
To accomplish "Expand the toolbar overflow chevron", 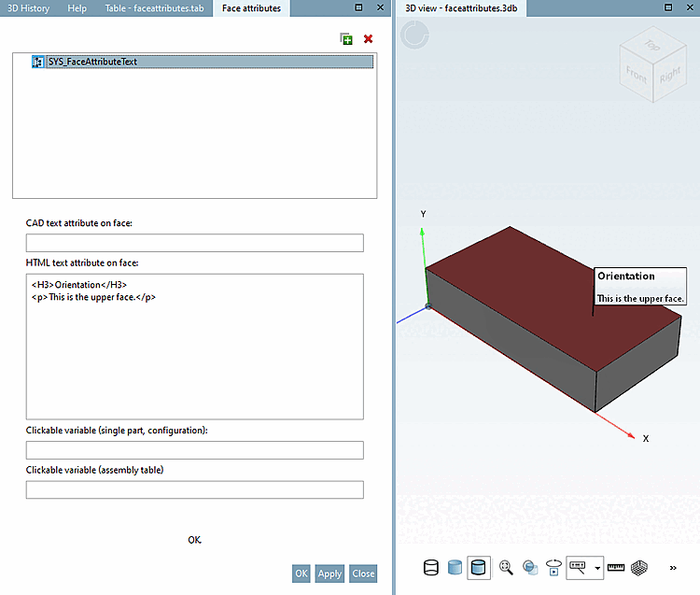I will pos(673,567).
